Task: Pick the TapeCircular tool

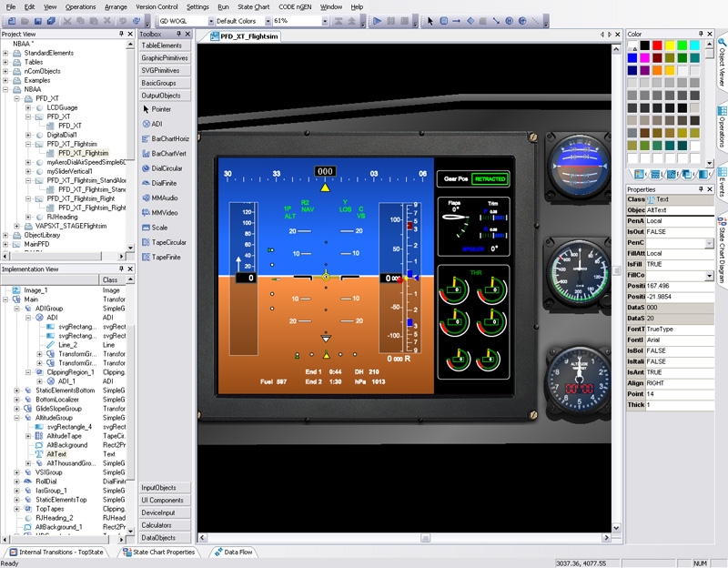Action: (x=168, y=242)
